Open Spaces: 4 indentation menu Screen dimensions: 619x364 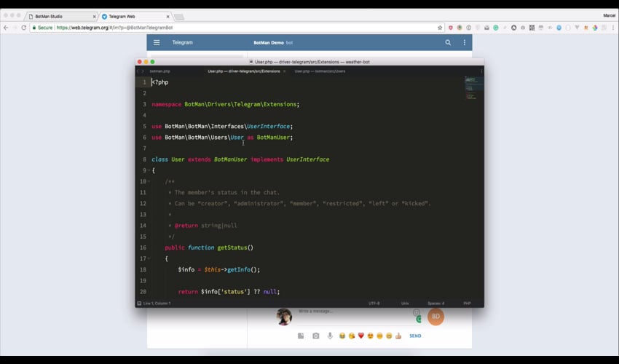click(435, 303)
